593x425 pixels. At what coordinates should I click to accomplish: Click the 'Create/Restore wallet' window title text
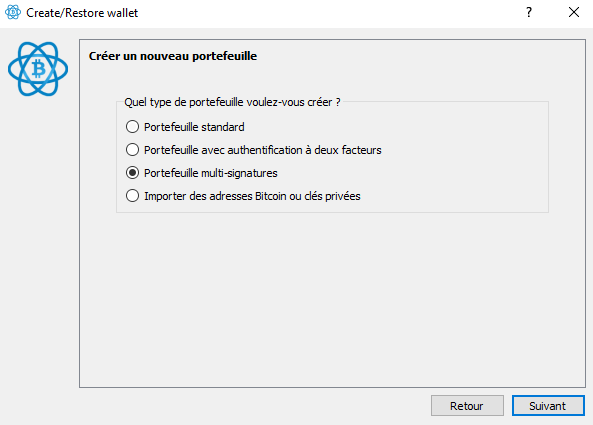pyautogui.click(x=82, y=13)
